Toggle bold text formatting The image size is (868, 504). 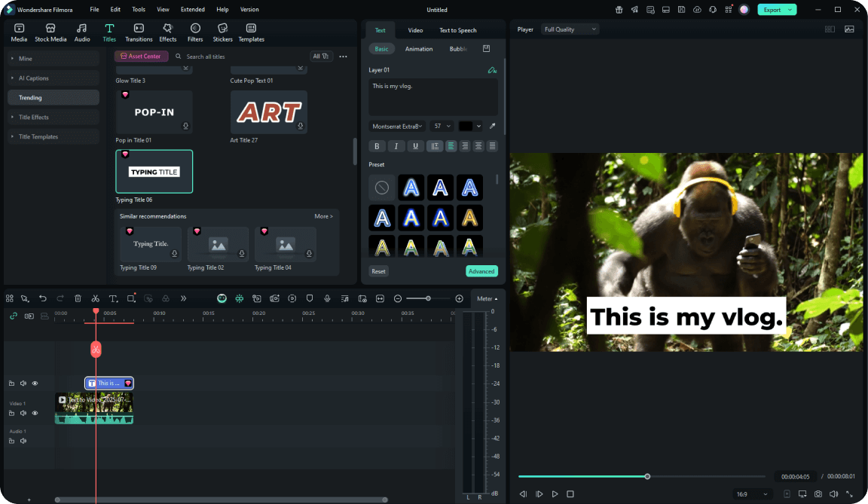(377, 146)
